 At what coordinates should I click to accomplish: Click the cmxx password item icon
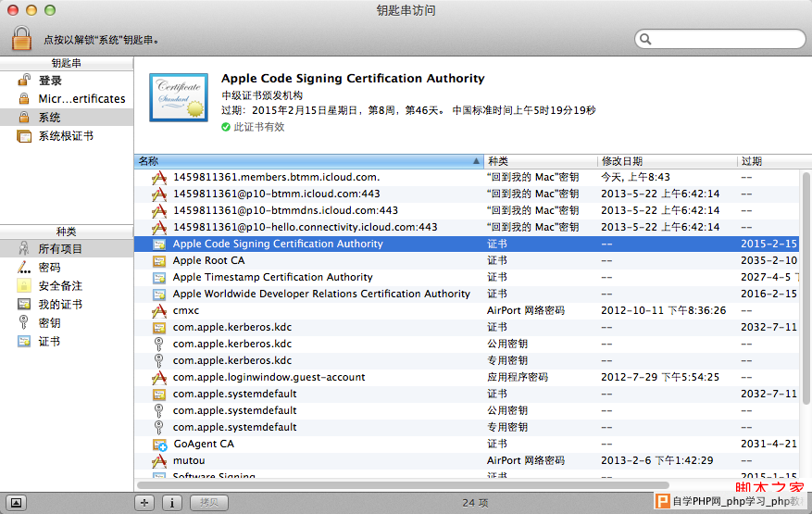point(159,311)
